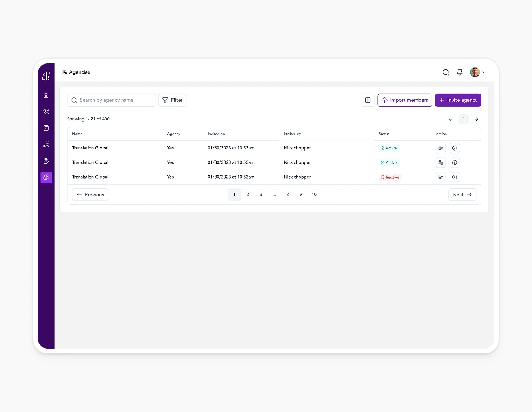
Task: Open the Filter options
Action: (172, 100)
